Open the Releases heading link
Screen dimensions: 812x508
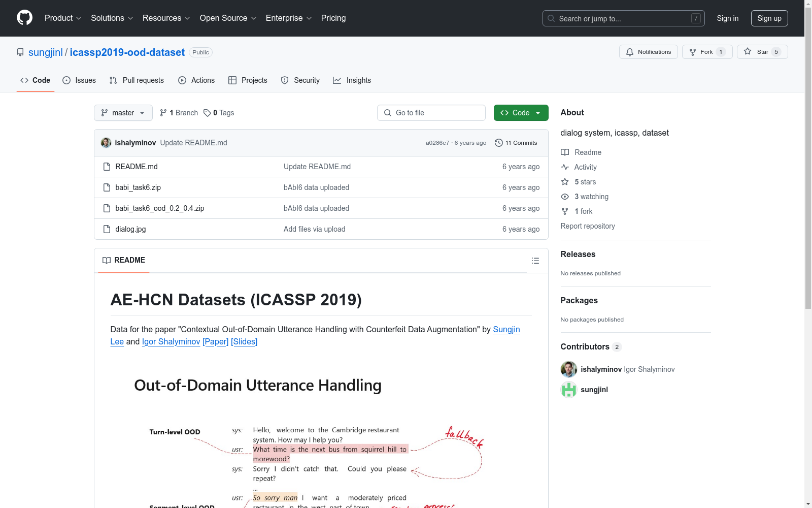point(578,254)
